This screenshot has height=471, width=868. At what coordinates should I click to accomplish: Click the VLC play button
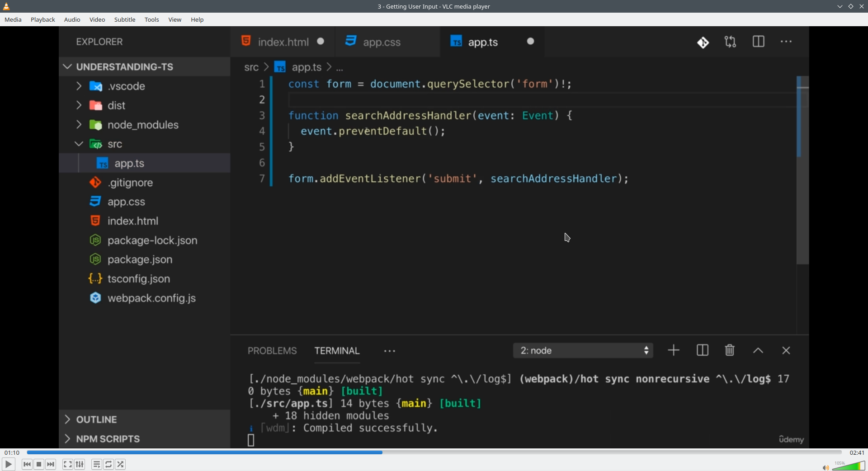8,464
